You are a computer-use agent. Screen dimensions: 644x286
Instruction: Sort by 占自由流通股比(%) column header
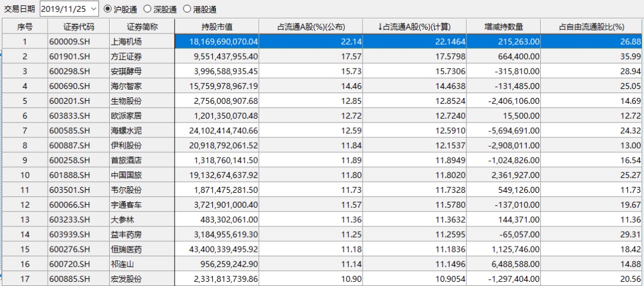tap(592, 27)
